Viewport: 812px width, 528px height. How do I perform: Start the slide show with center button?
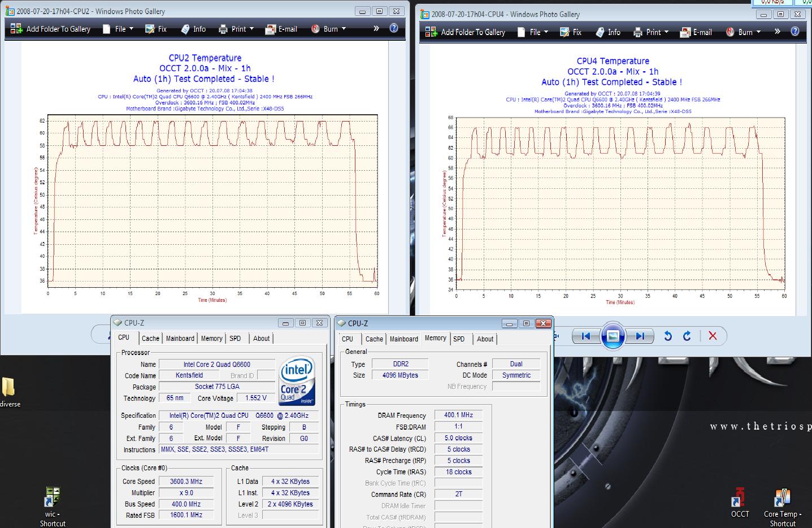pos(613,336)
